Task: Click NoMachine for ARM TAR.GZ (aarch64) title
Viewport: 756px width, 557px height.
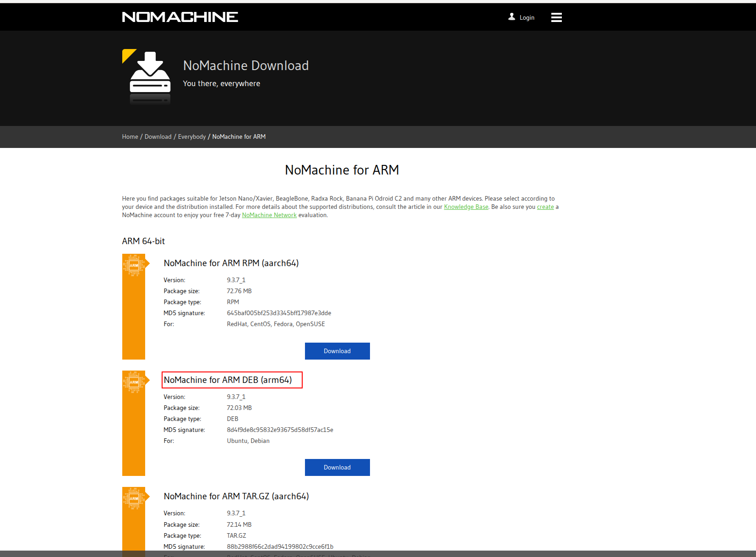Action: click(x=236, y=497)
